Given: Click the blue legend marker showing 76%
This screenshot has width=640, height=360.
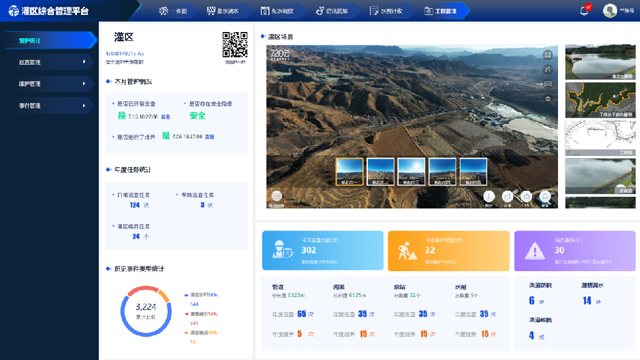Looking at the screenshot, I should 187,295.
